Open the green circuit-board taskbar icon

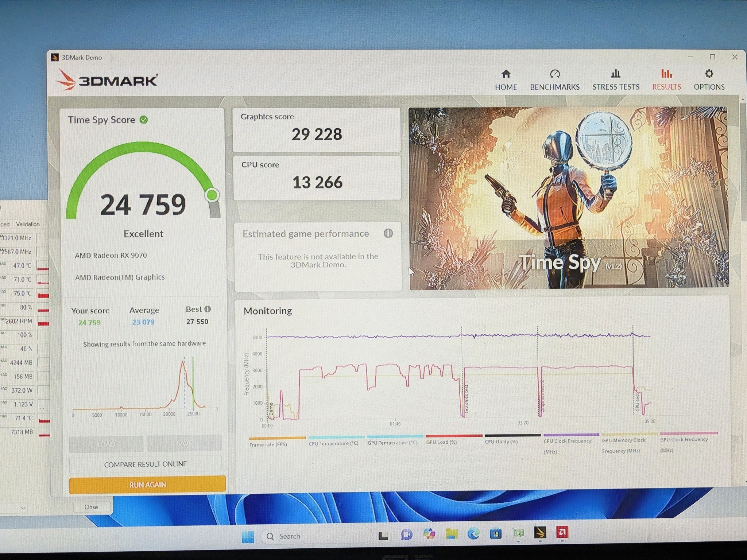(x=518, y=533)
